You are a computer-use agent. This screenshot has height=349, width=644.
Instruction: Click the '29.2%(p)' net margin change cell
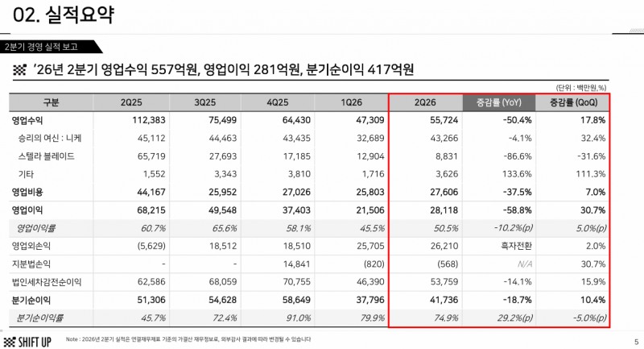[x=515, y=318]
